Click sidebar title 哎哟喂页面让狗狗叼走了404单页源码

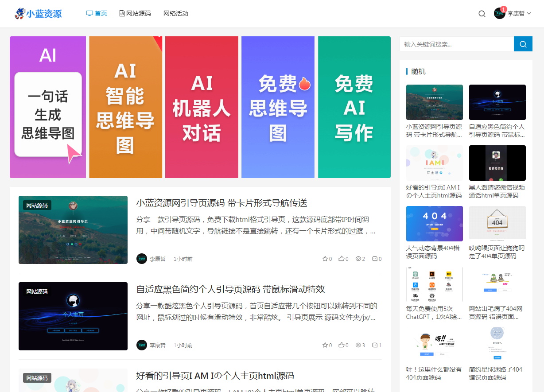(497, 252)
